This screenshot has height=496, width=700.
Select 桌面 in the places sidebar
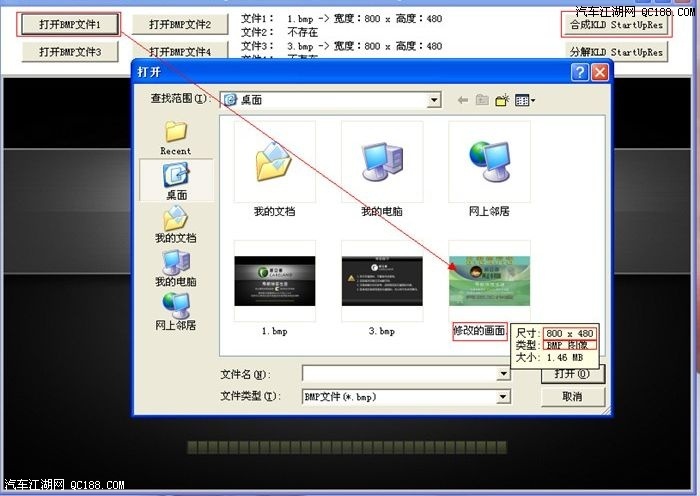tap(176, 180)
